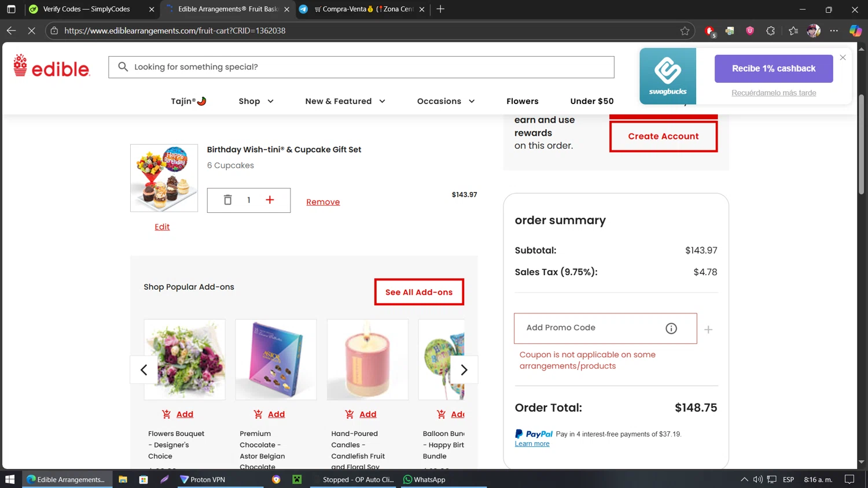This screenshot has width=868, height=488.
Task: Click the Hand-Poured Candles add-on image
Action: click(x=367, y=360)
